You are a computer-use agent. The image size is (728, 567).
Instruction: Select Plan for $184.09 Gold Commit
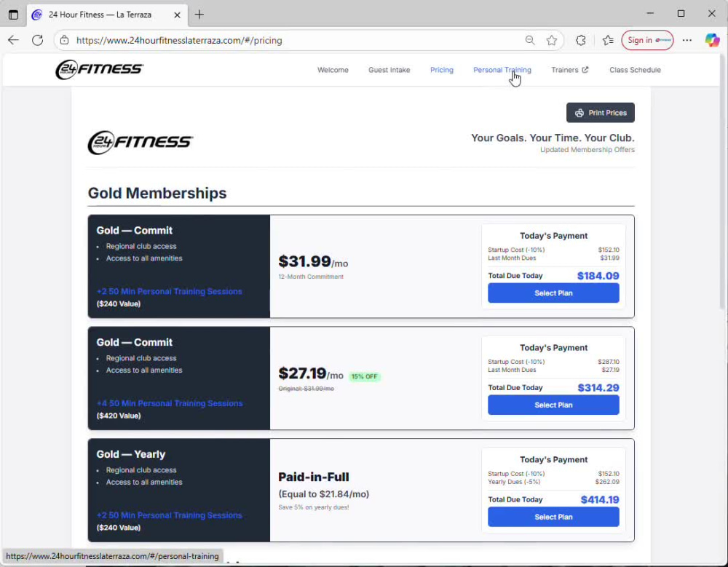point(553,293)
